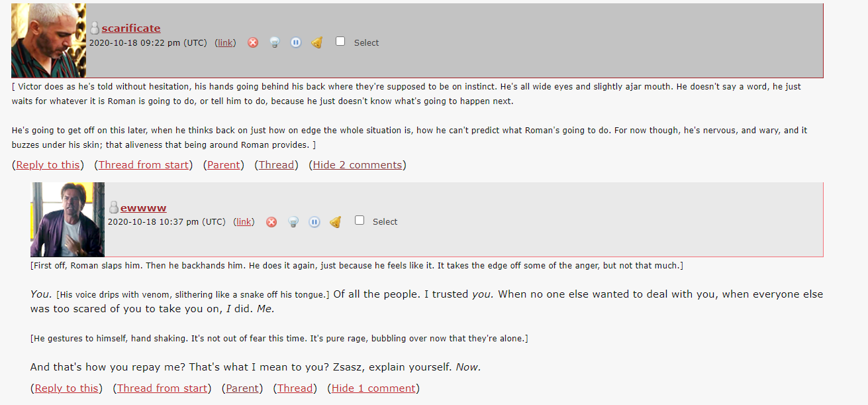
Task: Track ewwww's comment using the bell icon
Action: point(336,221)
